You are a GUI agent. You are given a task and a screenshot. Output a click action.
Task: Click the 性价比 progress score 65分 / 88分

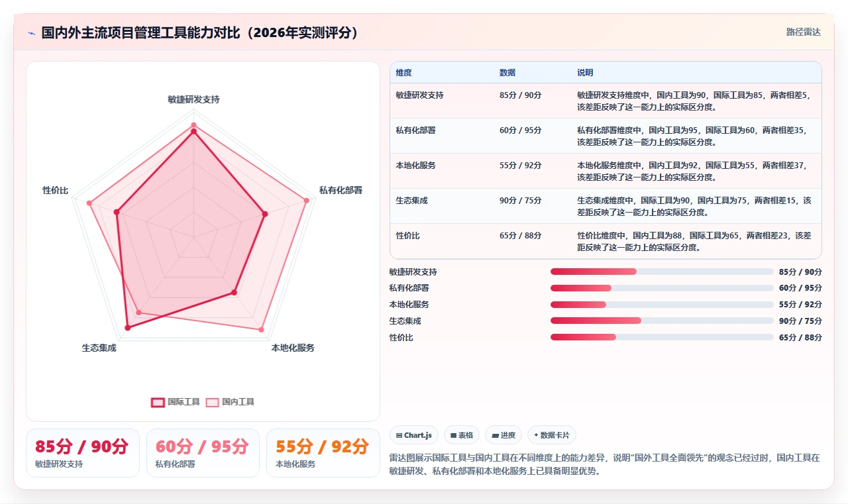click(x=800, y=337)
